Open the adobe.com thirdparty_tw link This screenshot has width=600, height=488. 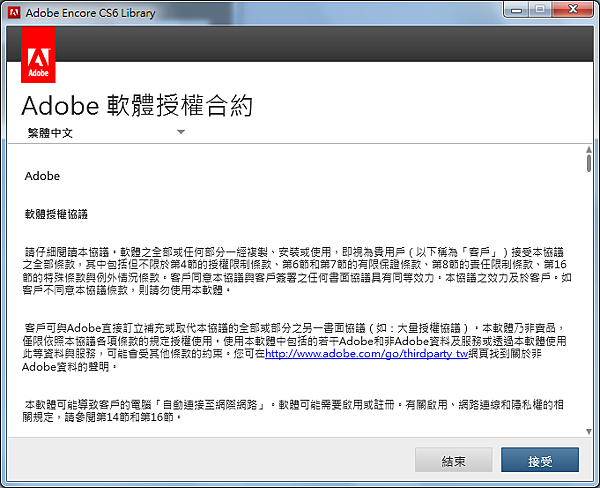(367, 353)
